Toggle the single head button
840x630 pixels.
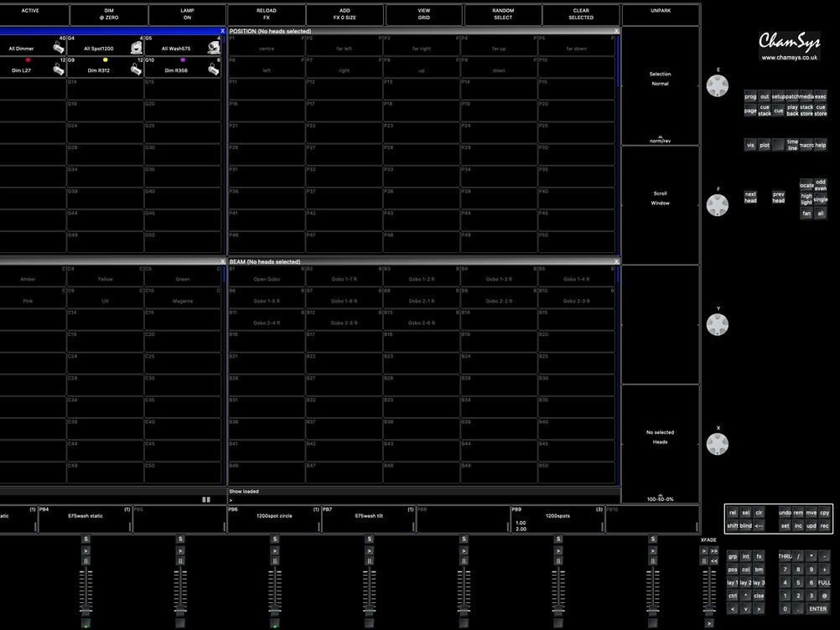point(821,199)
